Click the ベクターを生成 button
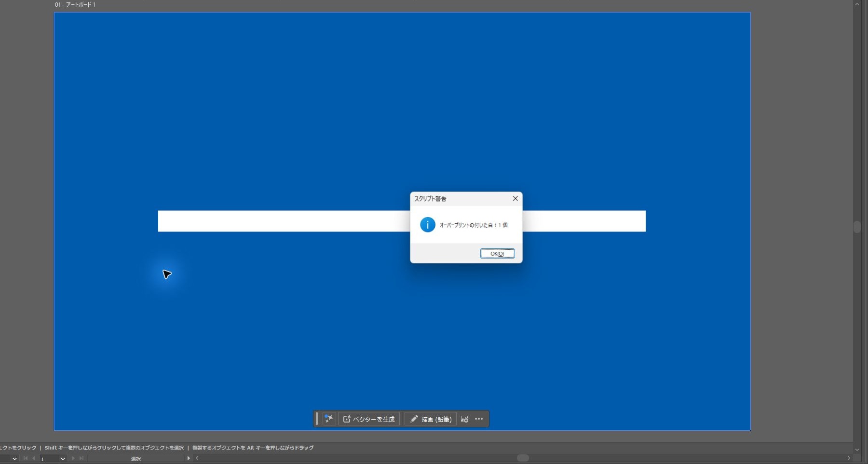The height and width of the screenshot is (464, 868). point(369,419)
